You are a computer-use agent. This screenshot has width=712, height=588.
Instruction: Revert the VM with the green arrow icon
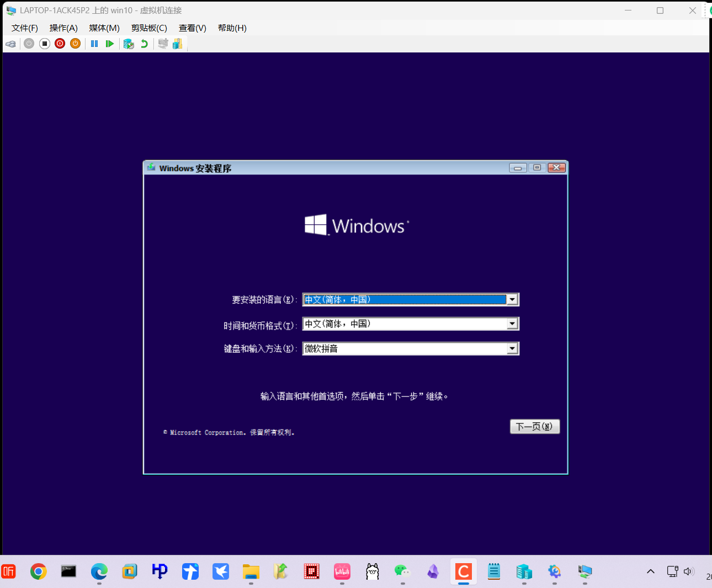[144, 44]
